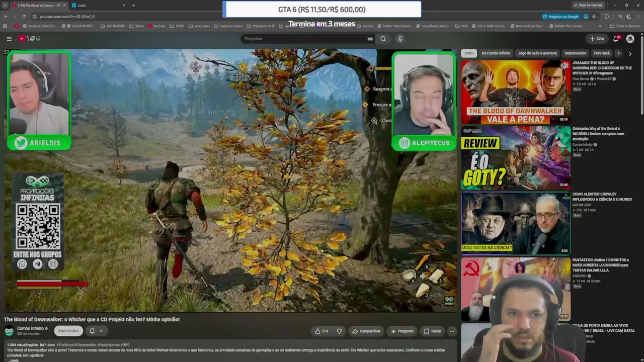Open 'JOGAMOS THE BLOOD OF DAWNWALKER' video title
Viewport: 644px width, 362px height.
(602, 68)
